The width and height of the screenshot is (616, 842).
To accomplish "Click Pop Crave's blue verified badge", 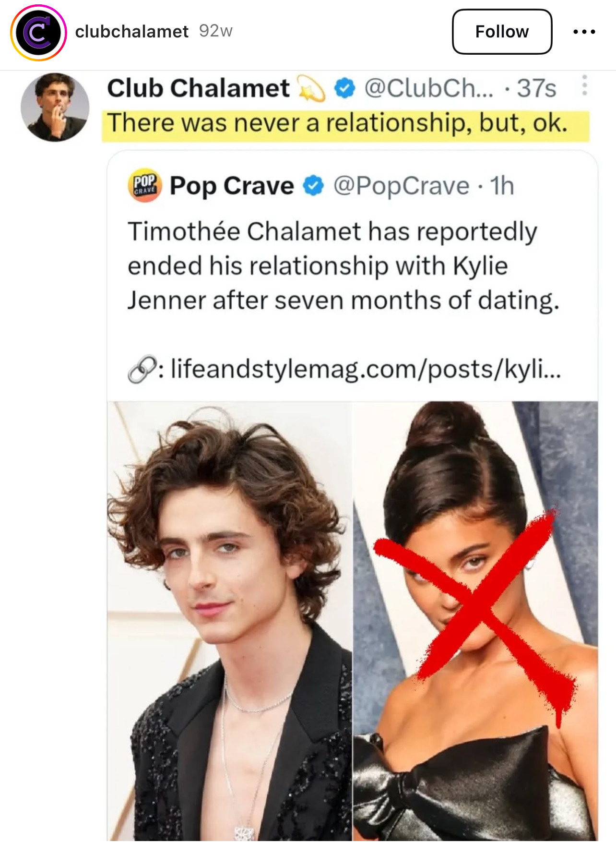I will tap(313, 186).
